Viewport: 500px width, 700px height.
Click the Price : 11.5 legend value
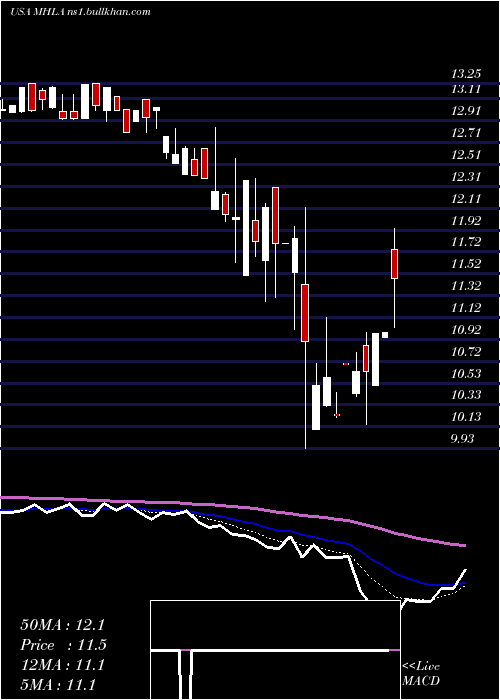[63, 645]
